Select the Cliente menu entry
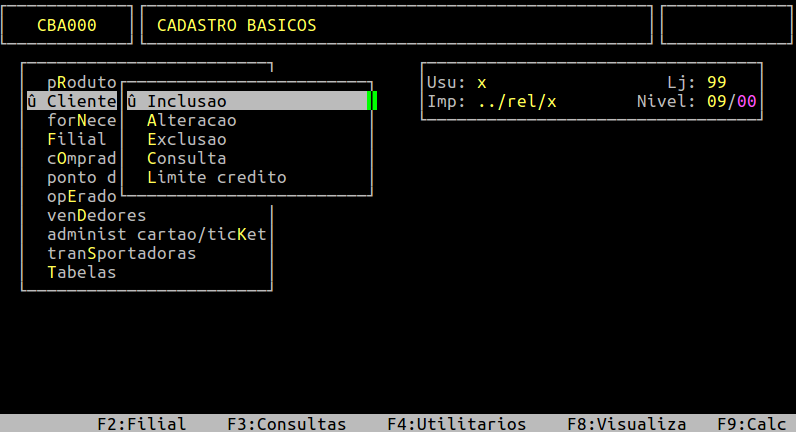 pyautogui.click(x=72, y=101)
